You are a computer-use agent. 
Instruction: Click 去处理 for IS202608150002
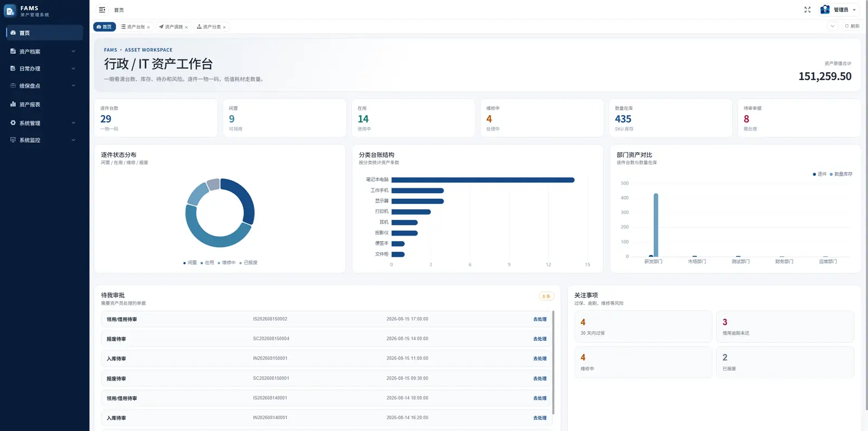[x=540, y=319]
